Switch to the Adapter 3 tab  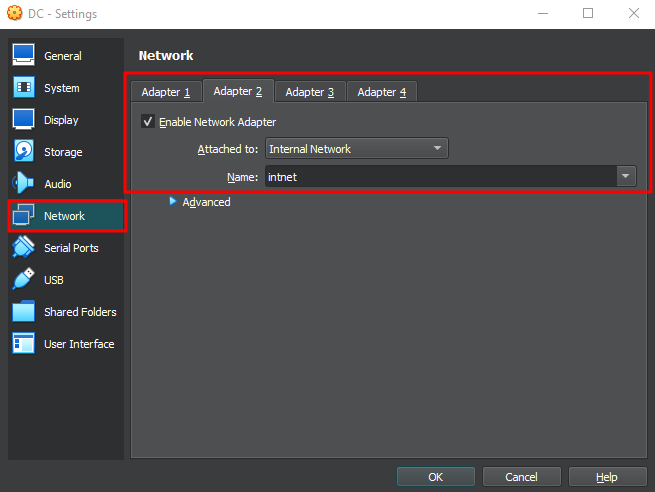[x=310, y=92]
